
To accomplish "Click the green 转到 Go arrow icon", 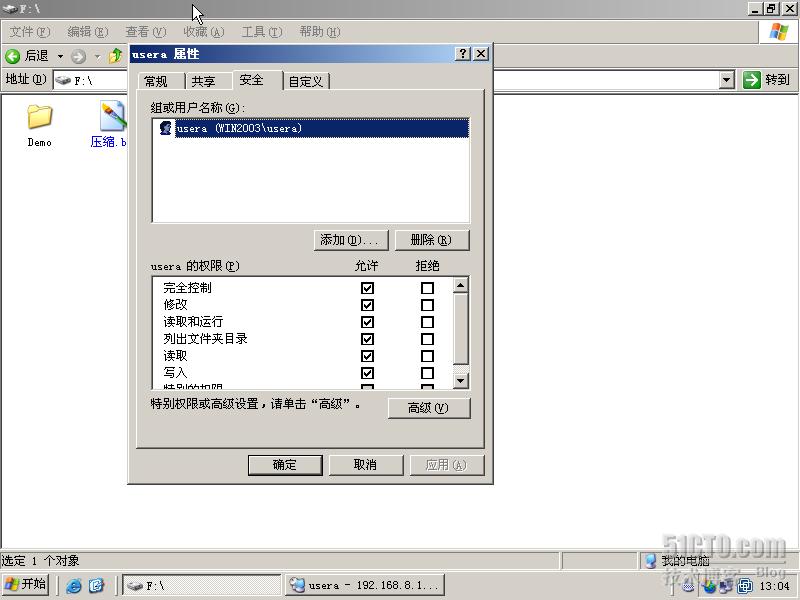I will coord(752,80).
